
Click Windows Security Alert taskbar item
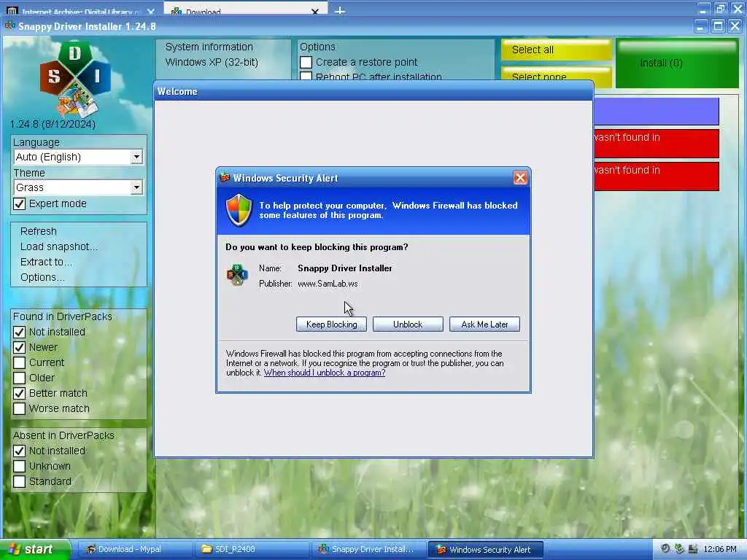click(x=487, y=550)
